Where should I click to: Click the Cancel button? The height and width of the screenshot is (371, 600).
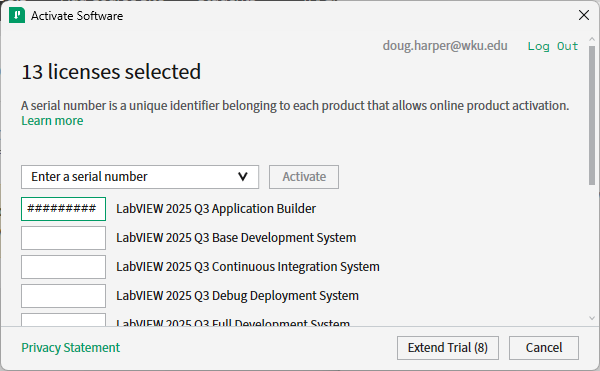coord(544,348)
